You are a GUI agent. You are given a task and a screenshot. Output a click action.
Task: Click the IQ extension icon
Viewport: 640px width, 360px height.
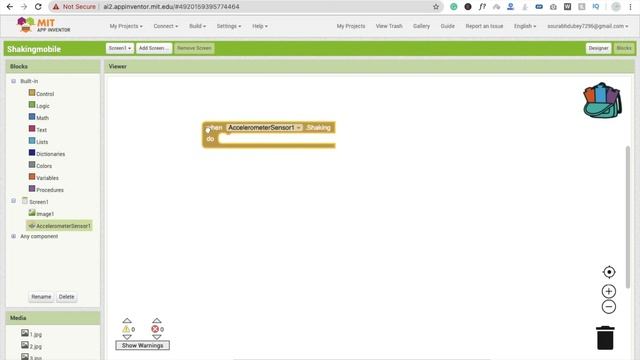tap(596, 7)
